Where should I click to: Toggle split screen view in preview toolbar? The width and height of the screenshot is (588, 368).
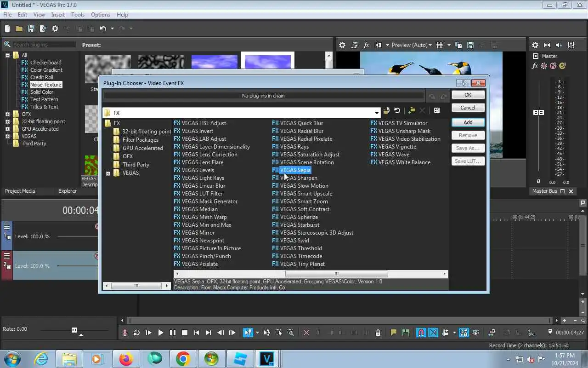tap(378, 45)
